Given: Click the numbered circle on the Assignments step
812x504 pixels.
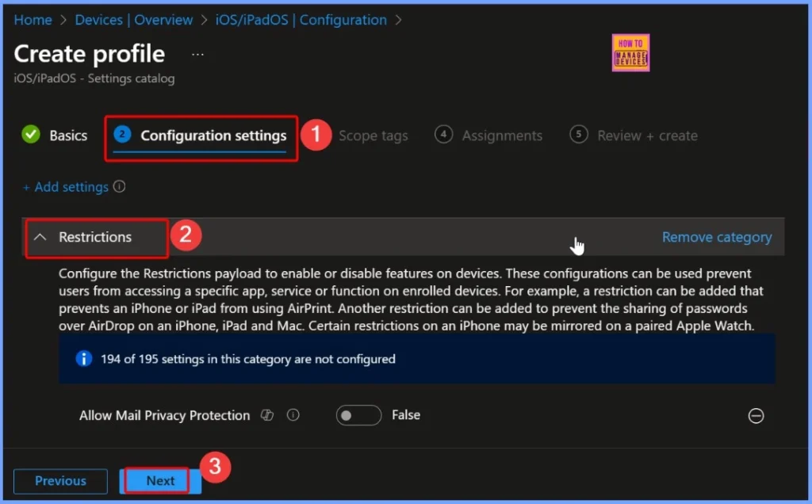Looking at the screenshot, I should [444, 135].
